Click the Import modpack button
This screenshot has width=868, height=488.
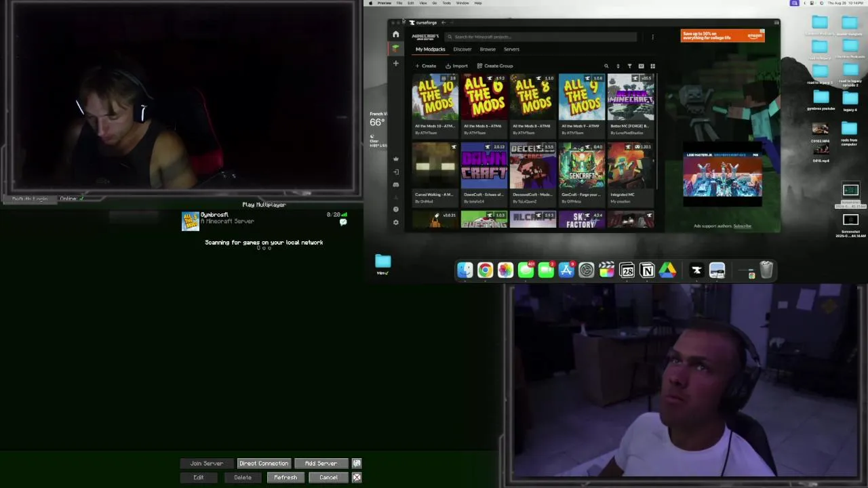456,66
